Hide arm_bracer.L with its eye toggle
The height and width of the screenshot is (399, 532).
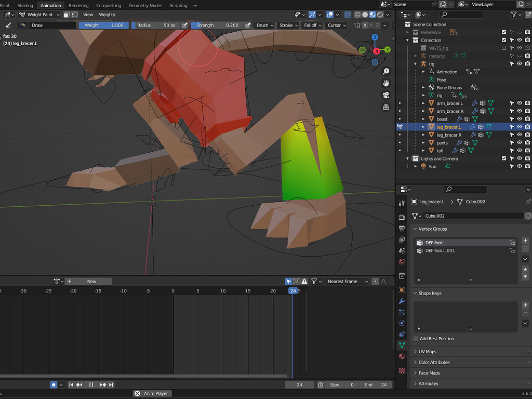(519, 103)
